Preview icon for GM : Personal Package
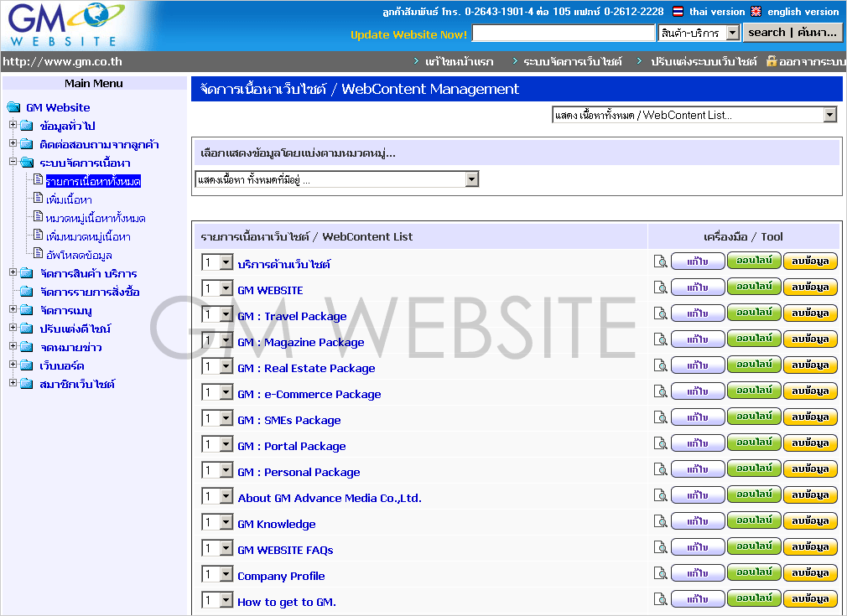 coord(660,468)
